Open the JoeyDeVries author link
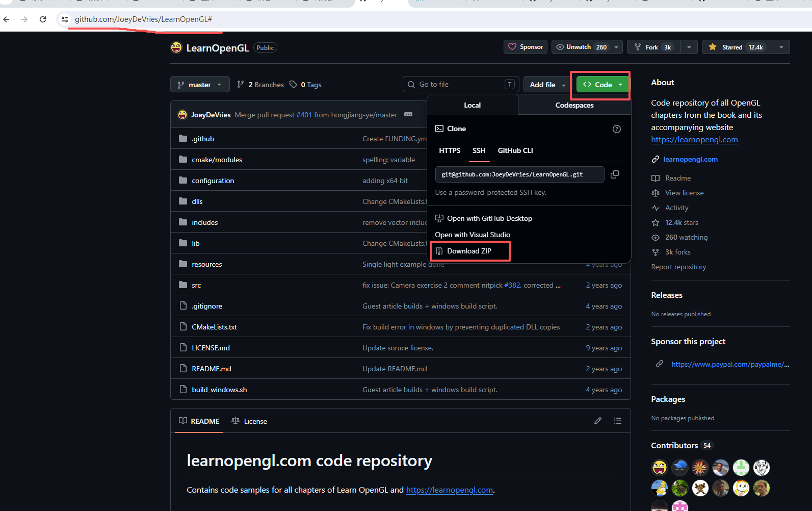 point(211,115)
